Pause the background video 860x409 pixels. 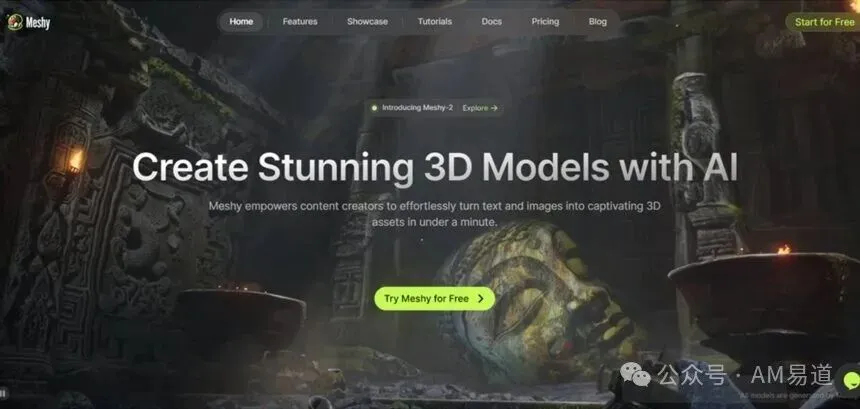point(4,393)
